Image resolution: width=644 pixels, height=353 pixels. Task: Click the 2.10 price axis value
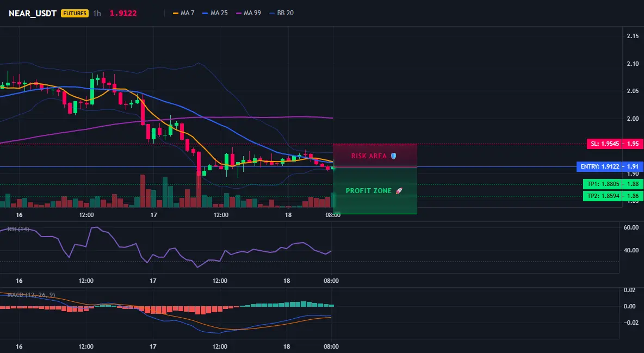pyautogui.click(x=633, y=64)
